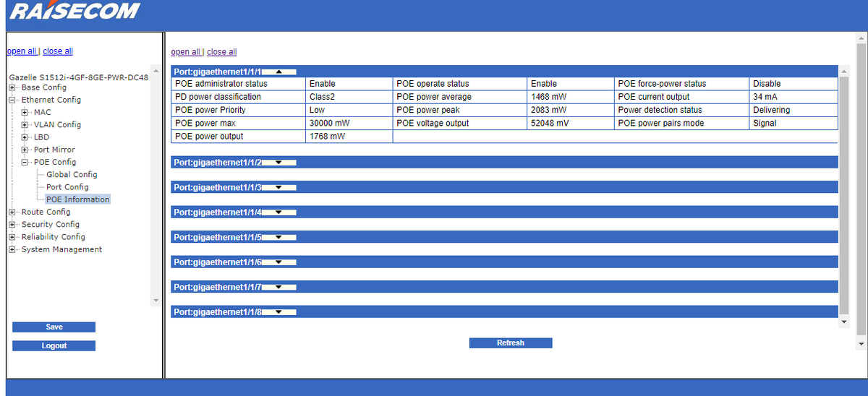Select POE Information in the tree
Image resolution: width=868 pixels, height=396 pixels.
click(78, 199)
